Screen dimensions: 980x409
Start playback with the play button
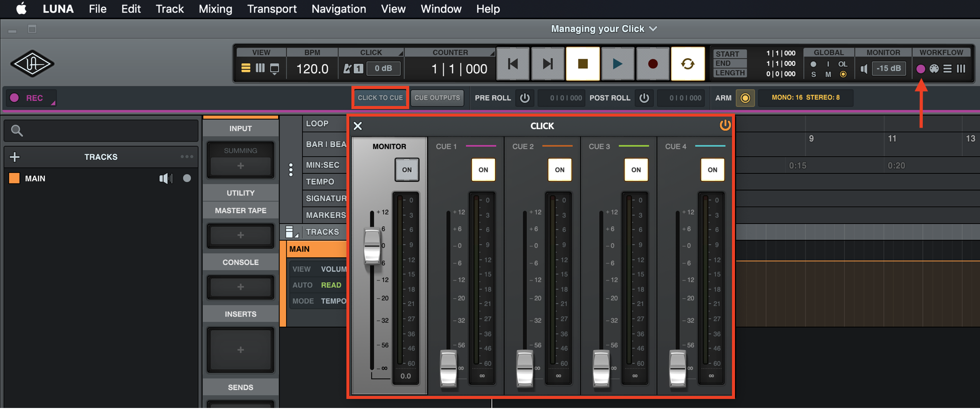pos(618,64)
